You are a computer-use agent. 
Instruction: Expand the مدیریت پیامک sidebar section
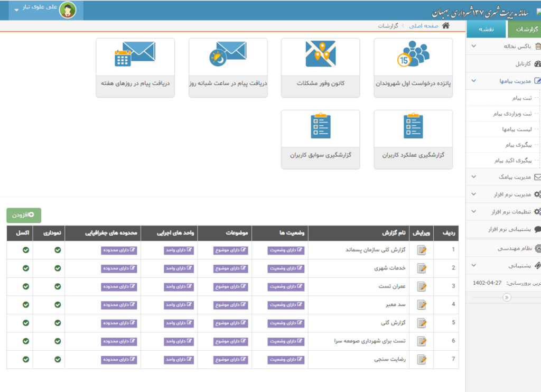click(x=502, y=178)
